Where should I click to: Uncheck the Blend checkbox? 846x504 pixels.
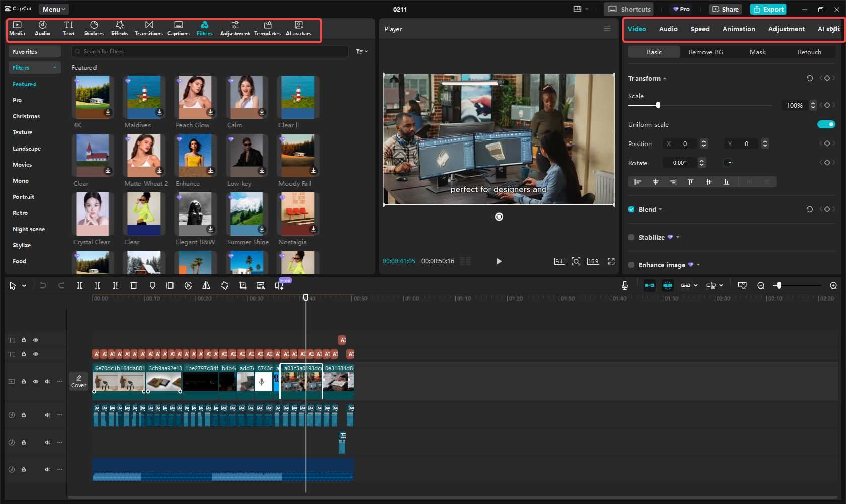click(x=631, y=209)
